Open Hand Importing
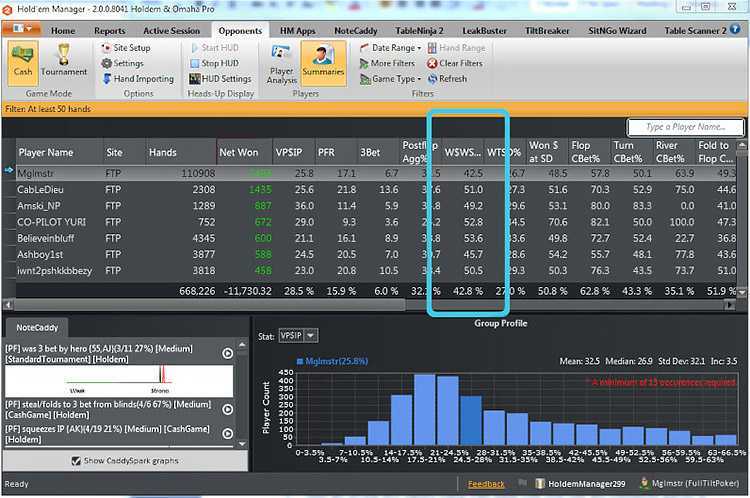750x498 pixels. tap(138, 79)
